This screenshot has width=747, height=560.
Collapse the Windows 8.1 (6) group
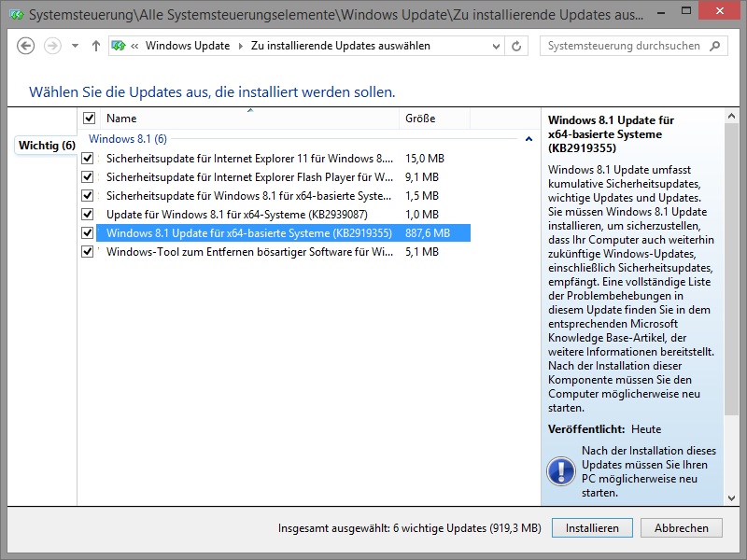[529, 139]
